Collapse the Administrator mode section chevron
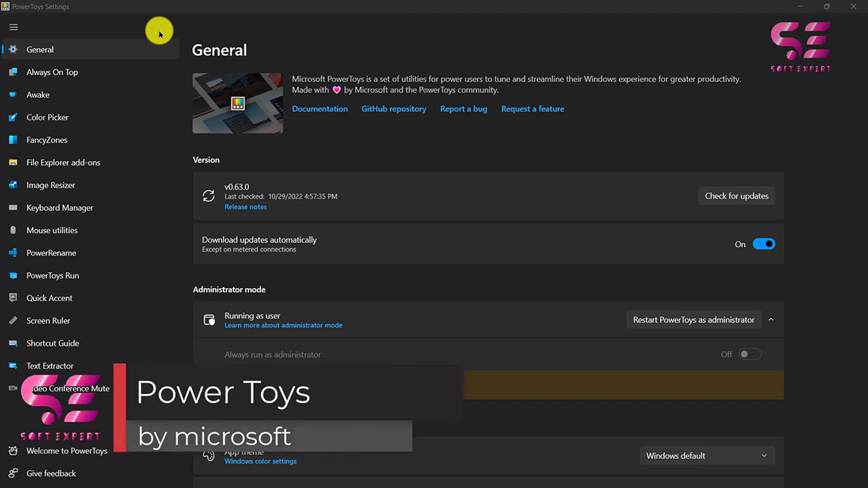The width and height of the screenshot is (868, 488). click(x=771, y=319)
